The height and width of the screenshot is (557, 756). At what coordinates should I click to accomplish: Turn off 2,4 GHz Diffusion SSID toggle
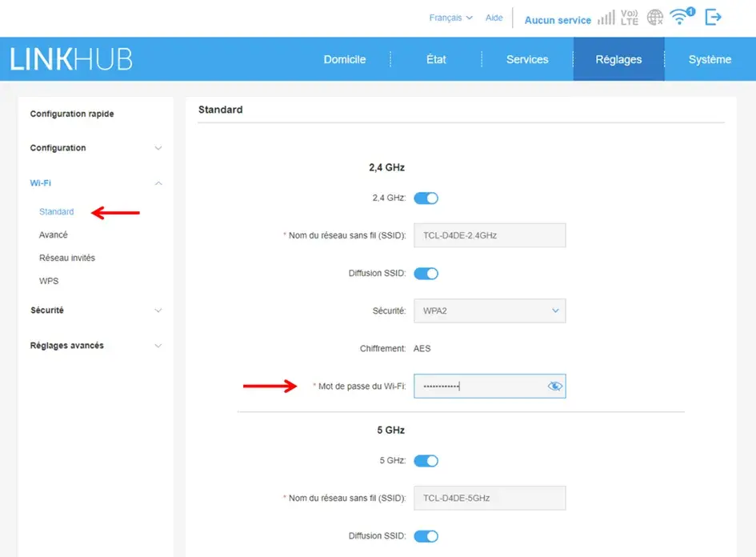click(x=426, y=274)
